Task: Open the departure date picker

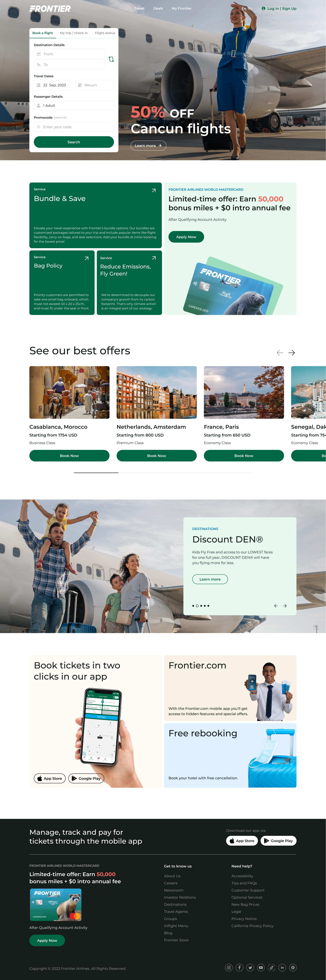Action: pyautogui.click(x=53, y=85)
